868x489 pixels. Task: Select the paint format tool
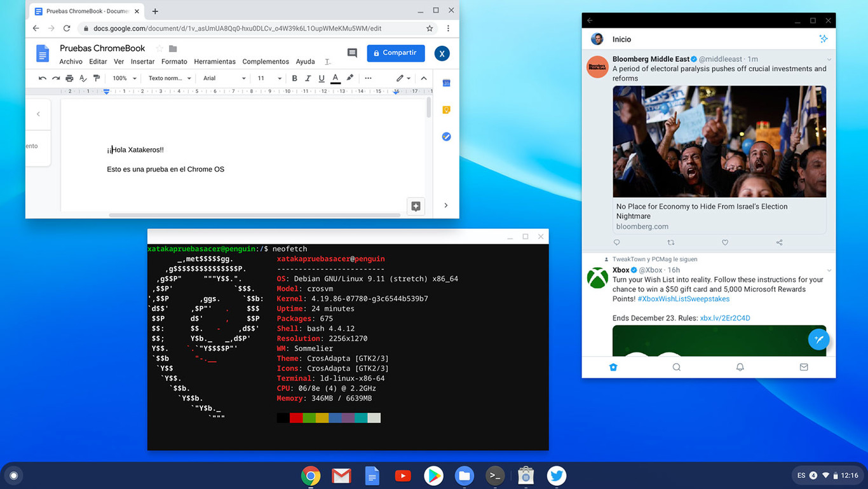[97, 78]
